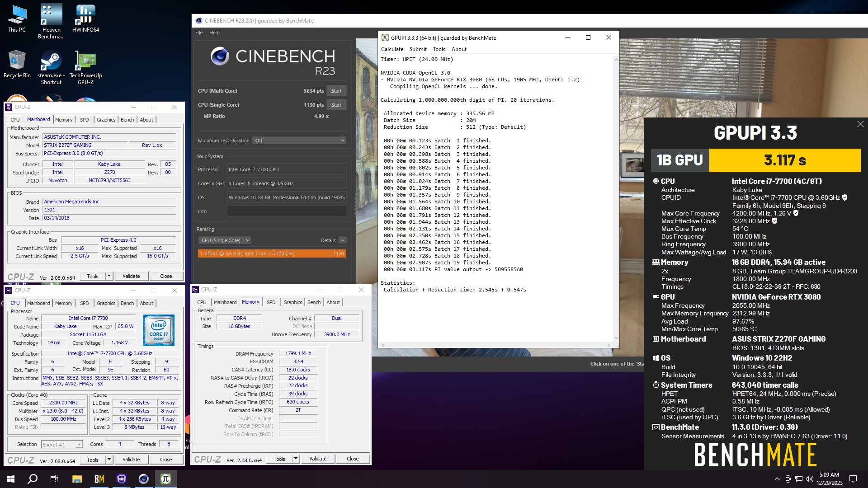The height and width of the screenshot is (488, 868).
Task: Click the GPUPI pi title bar icon
Action: tap(385, 38)
